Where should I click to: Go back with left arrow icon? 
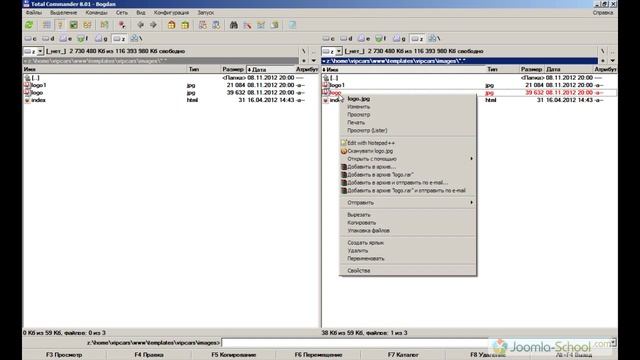(140, 25)
